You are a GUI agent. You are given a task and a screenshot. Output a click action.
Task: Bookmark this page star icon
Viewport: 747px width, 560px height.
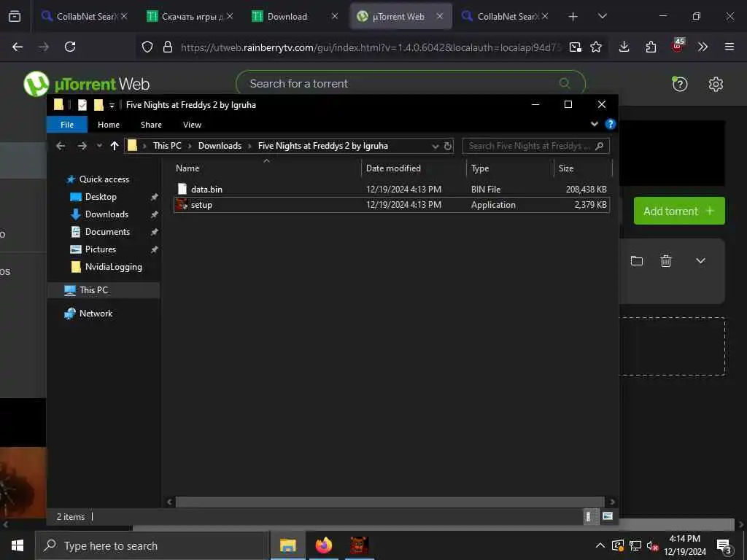tap(596, 47)
